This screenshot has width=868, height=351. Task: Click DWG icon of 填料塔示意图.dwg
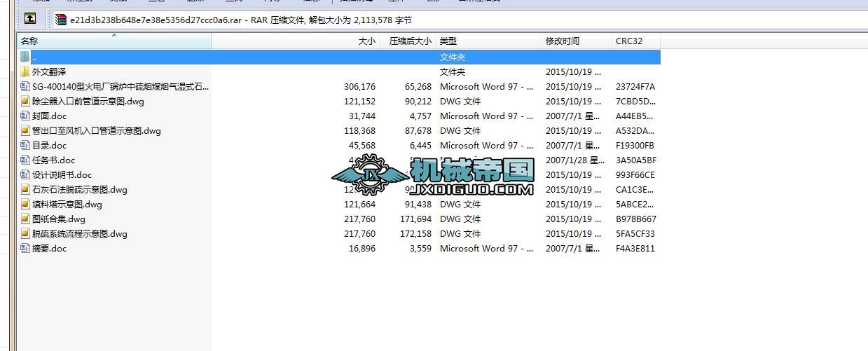coord(25,204)
